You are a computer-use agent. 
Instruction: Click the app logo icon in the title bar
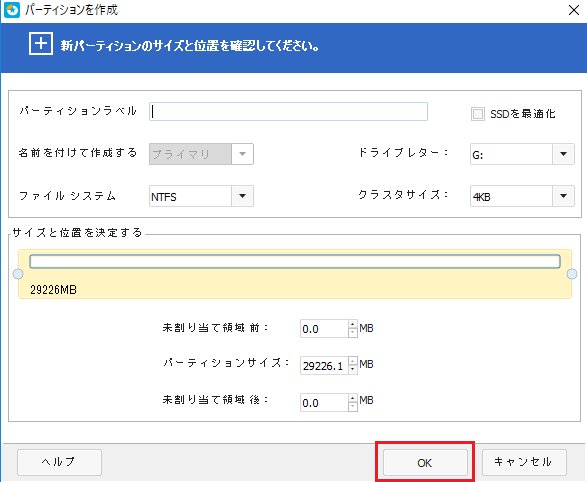[x=12, y=10]
